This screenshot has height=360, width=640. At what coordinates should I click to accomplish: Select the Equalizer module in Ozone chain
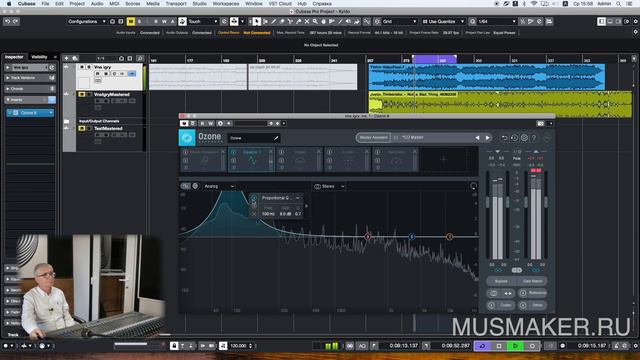251,160
